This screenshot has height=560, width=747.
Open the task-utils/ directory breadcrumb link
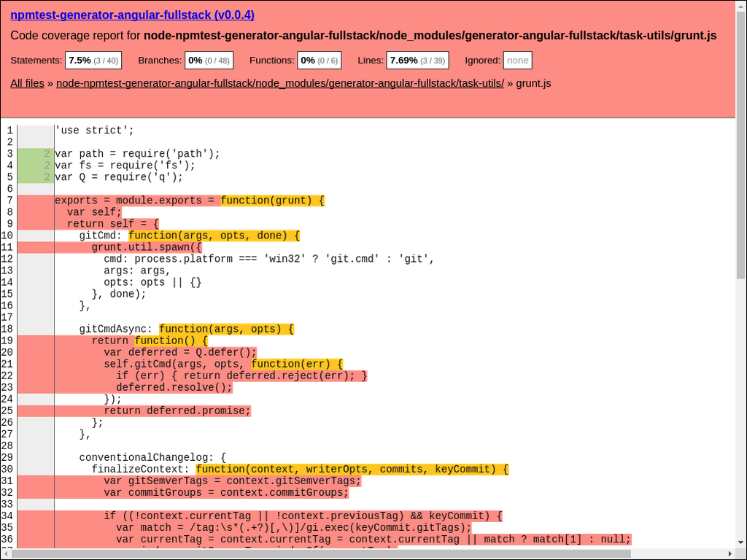[279, 83]
